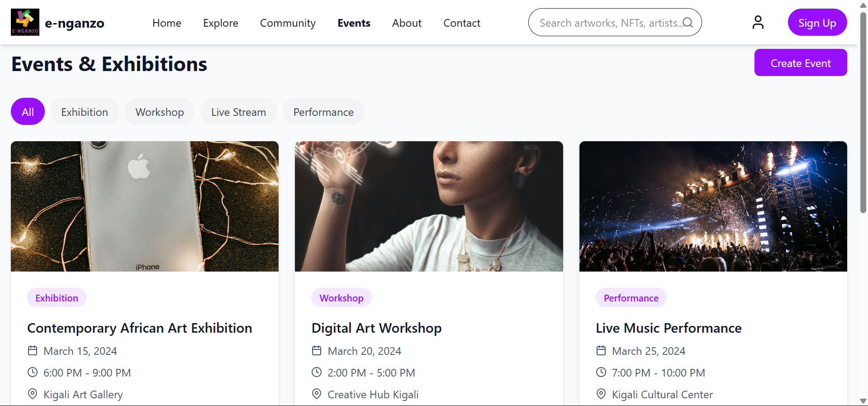Open Live Music Performance title
This screenshot has width=868, height=406.
coord(669,328)
